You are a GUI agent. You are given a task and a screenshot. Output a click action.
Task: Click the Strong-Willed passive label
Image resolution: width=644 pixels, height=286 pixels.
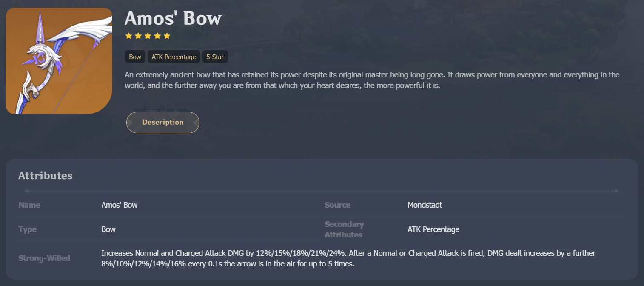pyautogui.click(x=44, y=258)
